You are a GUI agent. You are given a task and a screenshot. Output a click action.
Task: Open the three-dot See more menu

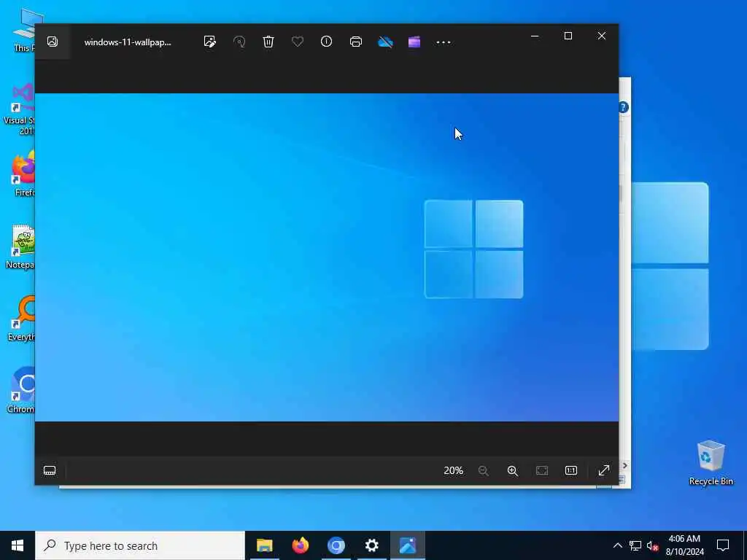click(443, 42)
